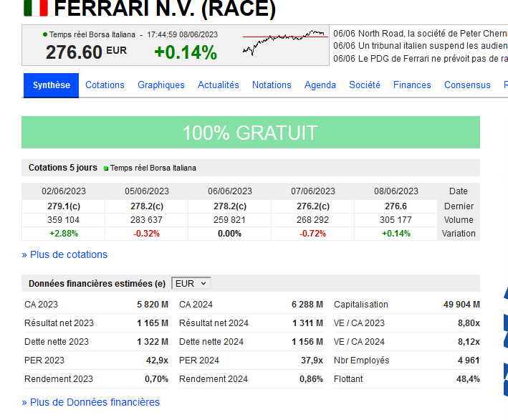This screenshot has width=508, height=420.
Task: Open the Notations tab
Action: (x=272, y=85)
